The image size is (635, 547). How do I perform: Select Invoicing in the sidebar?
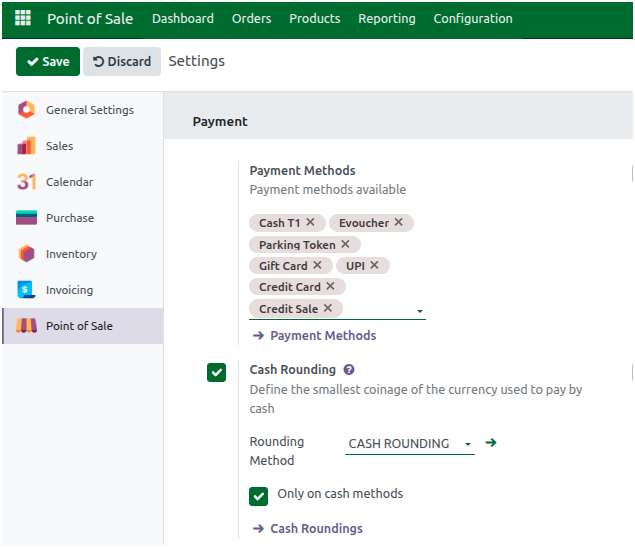pos(83,290)
